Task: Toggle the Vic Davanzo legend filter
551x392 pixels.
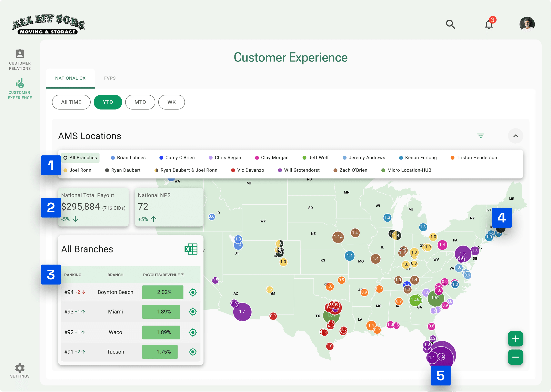Action: click(x=248, y=170)
